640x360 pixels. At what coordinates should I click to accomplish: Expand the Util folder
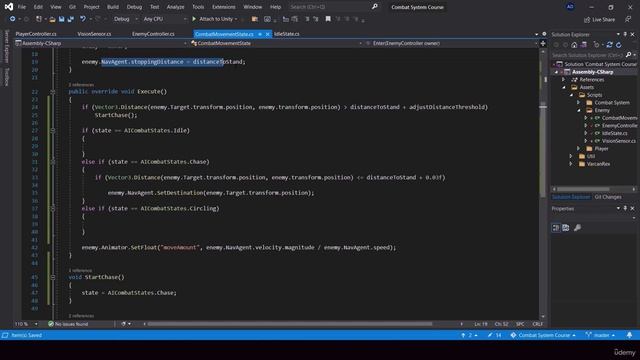571,156
